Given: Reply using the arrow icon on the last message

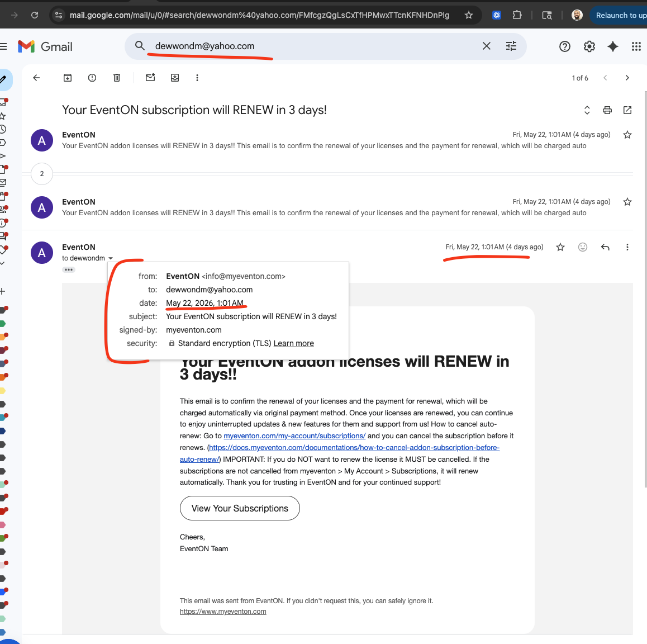Looking at the screenshot, I should [x=605, y=247].
